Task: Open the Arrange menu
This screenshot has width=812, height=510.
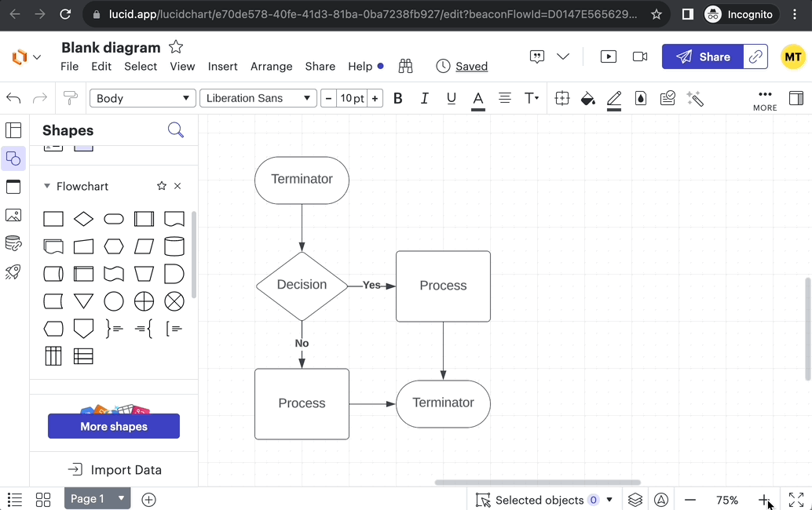Action: [271, 67]
